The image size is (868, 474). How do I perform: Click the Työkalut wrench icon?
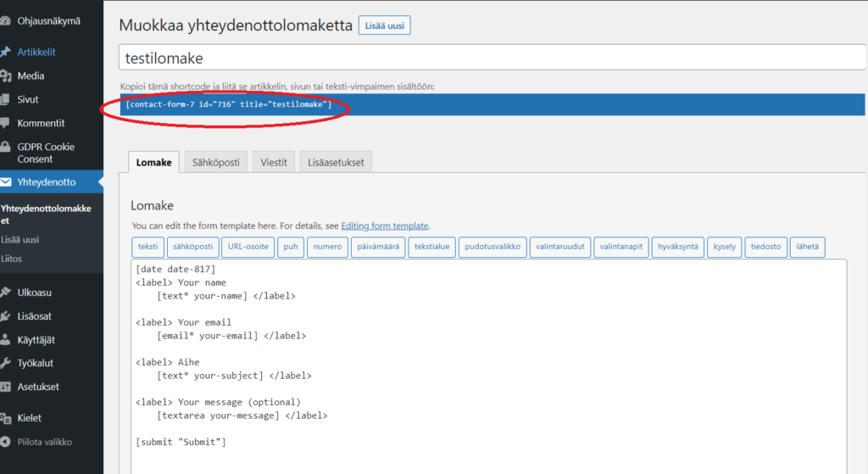(x=5, y=363)
